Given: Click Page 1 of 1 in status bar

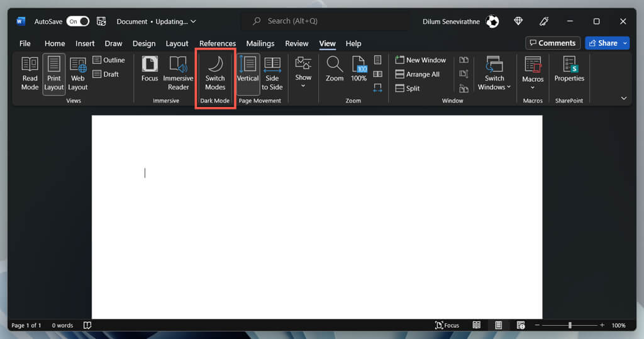Looking at the screenshot, I should (26, 325).
